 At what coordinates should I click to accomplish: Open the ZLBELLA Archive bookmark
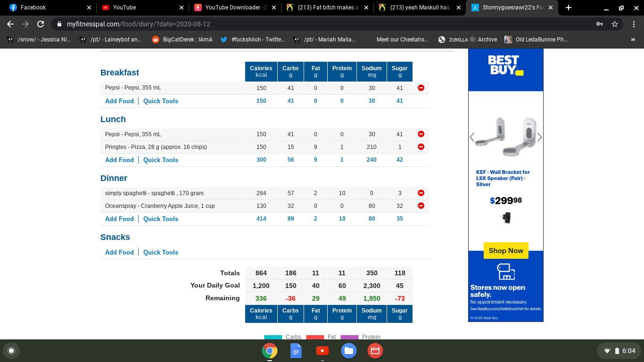point(468,40)
